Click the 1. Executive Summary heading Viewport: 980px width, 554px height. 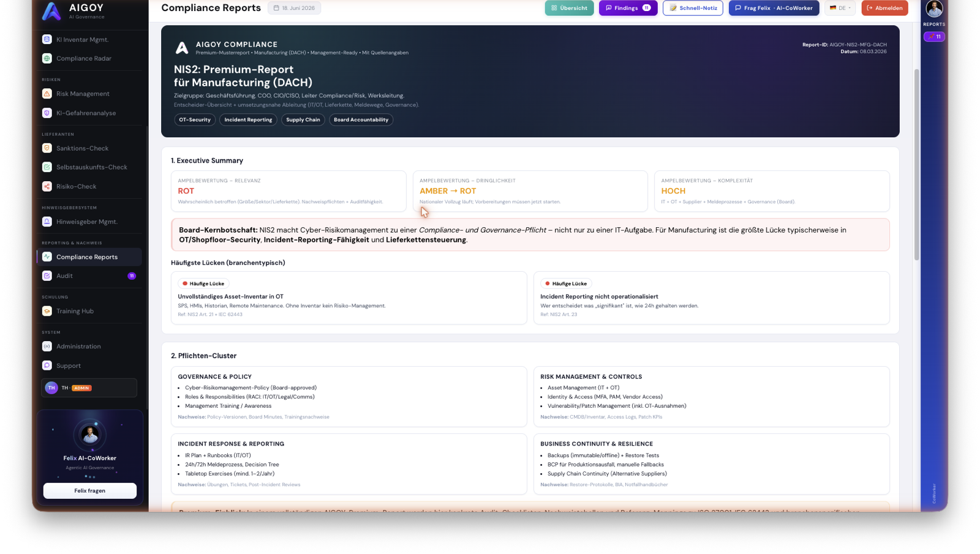point(207,161)
